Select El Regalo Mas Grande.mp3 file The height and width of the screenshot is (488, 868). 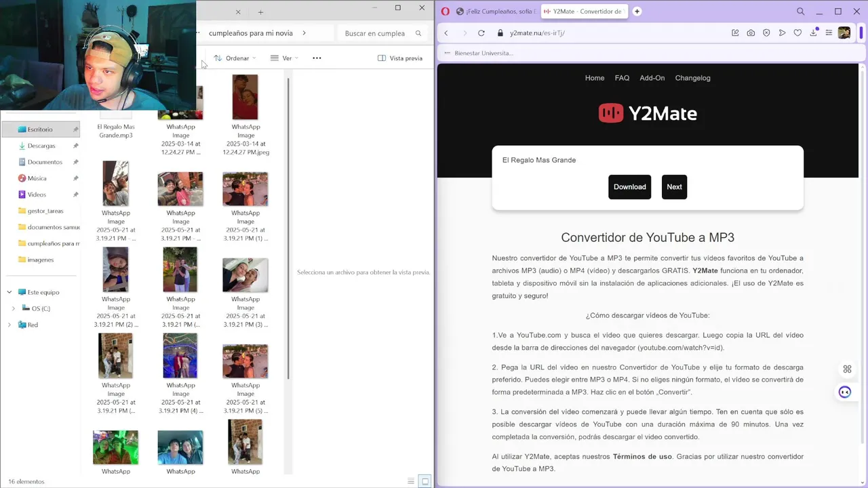click(x=116, y=131)
